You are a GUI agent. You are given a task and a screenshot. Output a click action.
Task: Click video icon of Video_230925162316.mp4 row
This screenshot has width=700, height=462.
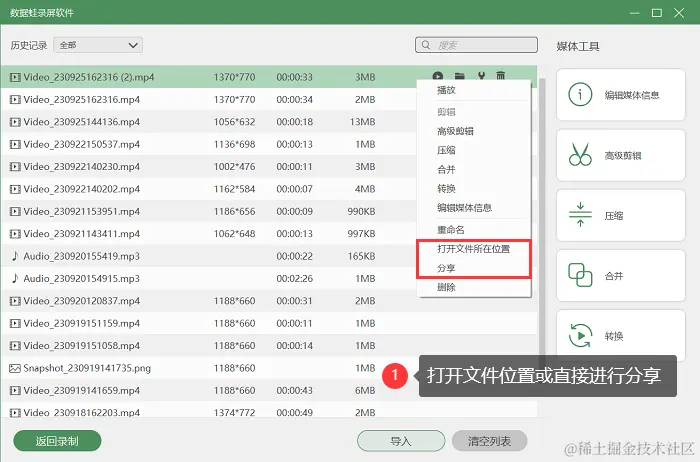click(15, 100)
